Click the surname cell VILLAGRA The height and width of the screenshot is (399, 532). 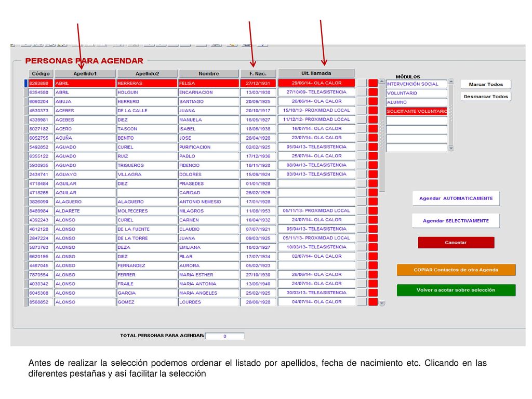click(x=147, y=175)
